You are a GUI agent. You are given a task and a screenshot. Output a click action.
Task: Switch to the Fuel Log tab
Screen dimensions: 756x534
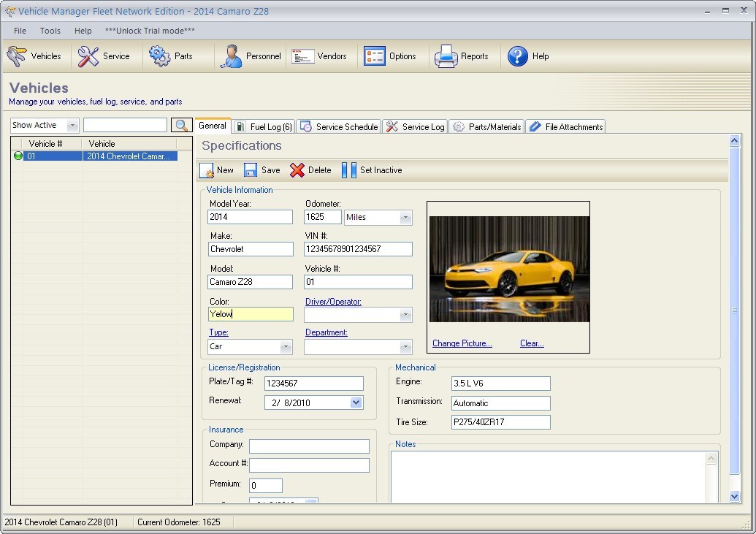point(264,127)
